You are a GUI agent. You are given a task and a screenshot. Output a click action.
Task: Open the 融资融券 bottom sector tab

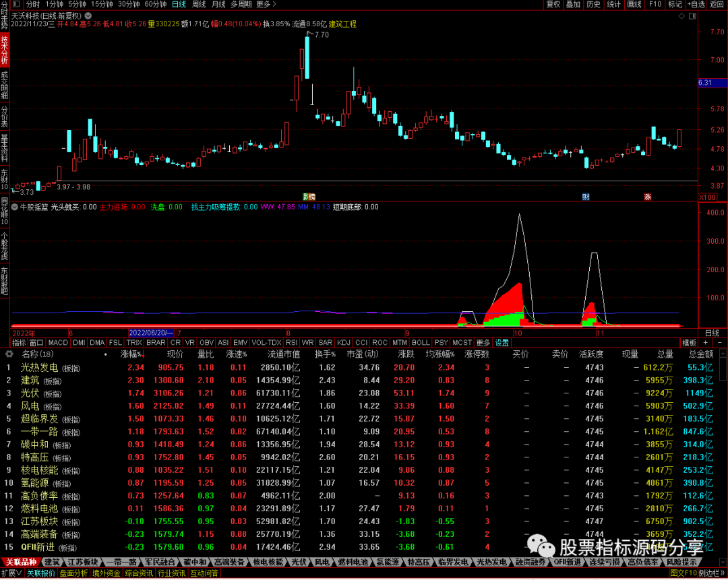(530, 562)
